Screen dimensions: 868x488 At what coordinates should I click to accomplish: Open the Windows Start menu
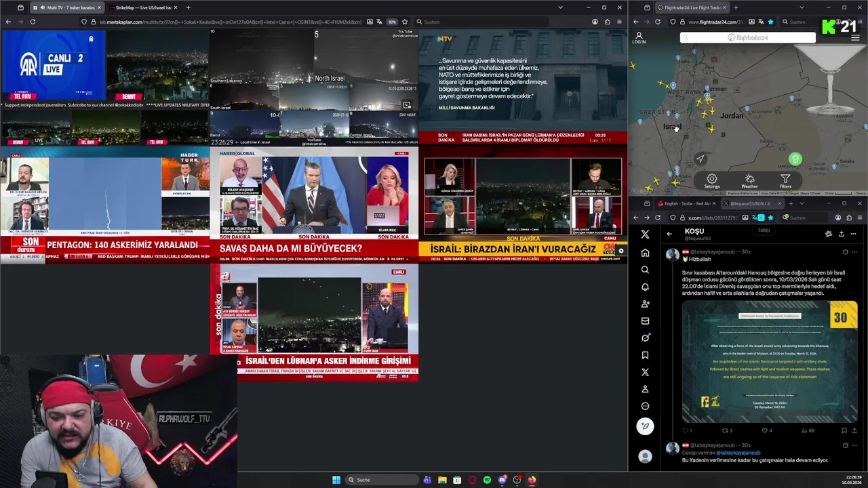[x=336, y=480]
